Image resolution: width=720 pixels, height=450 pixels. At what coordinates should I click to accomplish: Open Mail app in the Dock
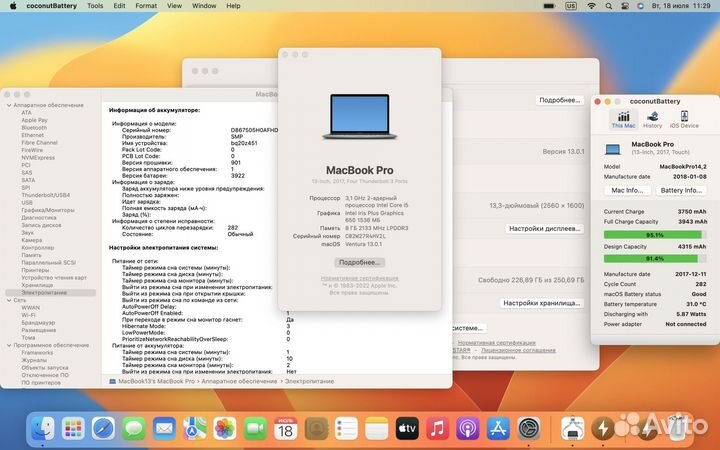click(x=164, y=429)
